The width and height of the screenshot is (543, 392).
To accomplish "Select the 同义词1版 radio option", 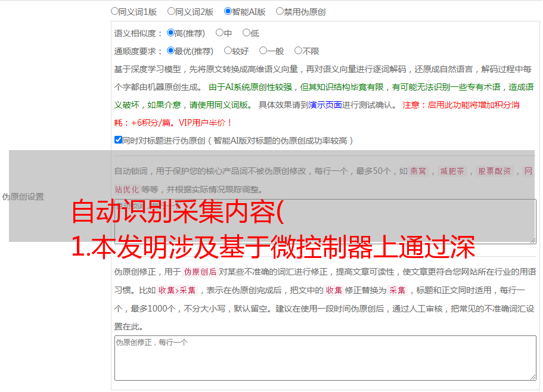I will coord(114,11).
